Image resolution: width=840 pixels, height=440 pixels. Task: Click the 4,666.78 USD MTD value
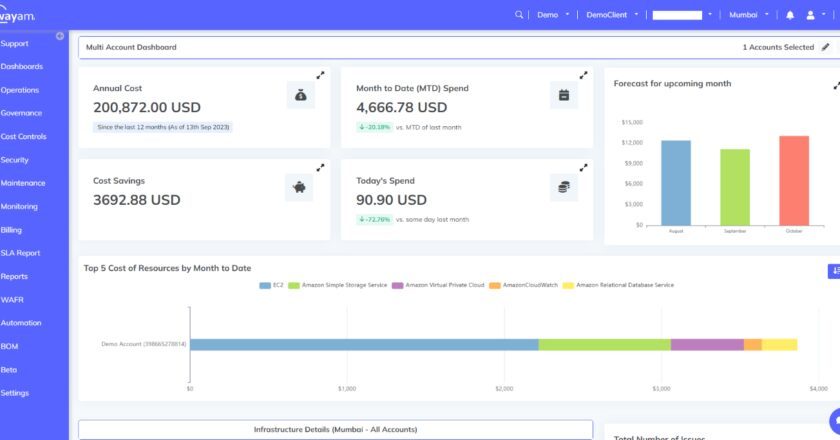pos(401,107)
